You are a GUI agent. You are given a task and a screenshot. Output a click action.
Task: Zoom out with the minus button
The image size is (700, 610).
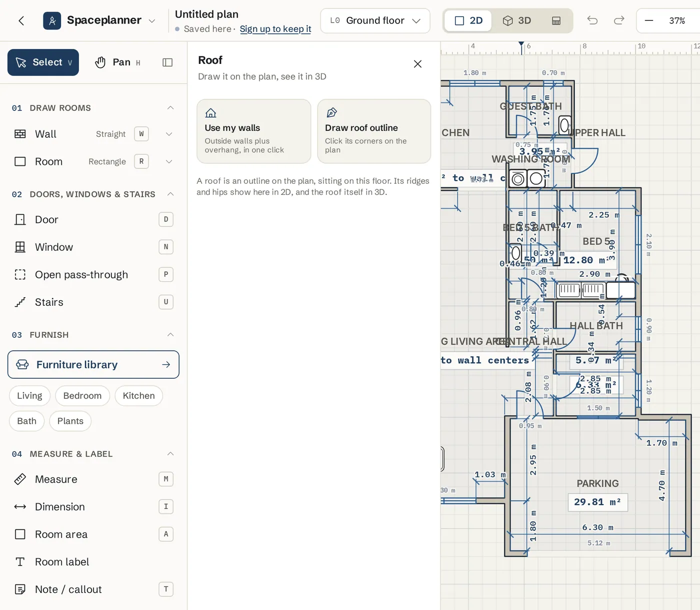point(649,20)
